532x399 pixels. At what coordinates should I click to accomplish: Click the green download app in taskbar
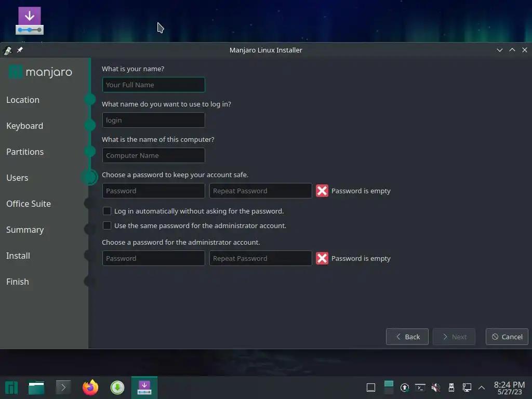pos(117,388)
